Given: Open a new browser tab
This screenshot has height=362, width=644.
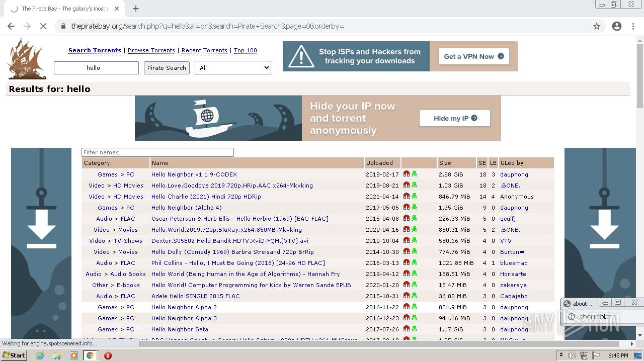Looking at the screenshot, I should [136, 9].
